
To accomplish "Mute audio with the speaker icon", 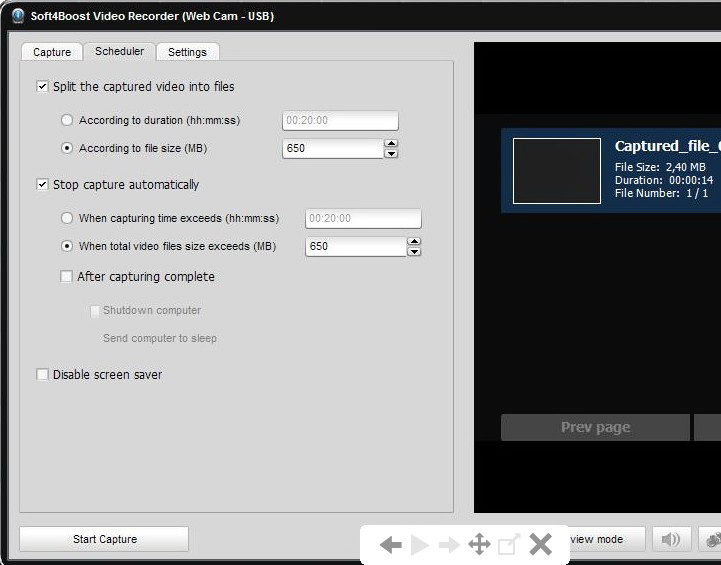I will [x=671, y=539].
